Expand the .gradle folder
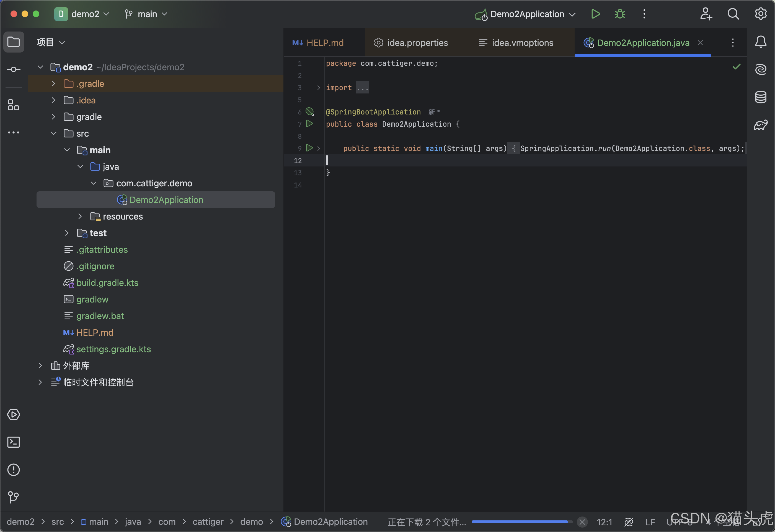Image resolution: width=775 pixels, height=532 pixels. point(53,84)
